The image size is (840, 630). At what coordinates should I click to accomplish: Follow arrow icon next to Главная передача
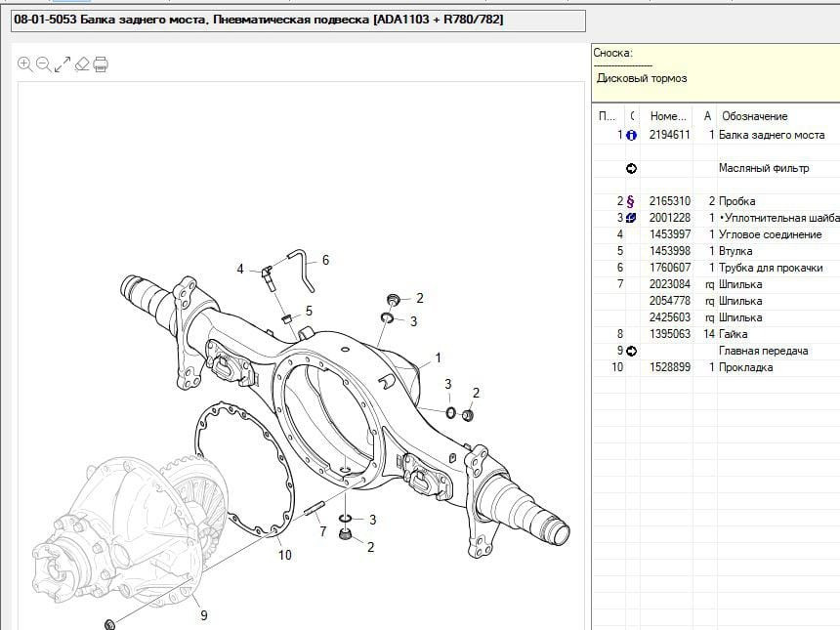[x=631, y=351]
